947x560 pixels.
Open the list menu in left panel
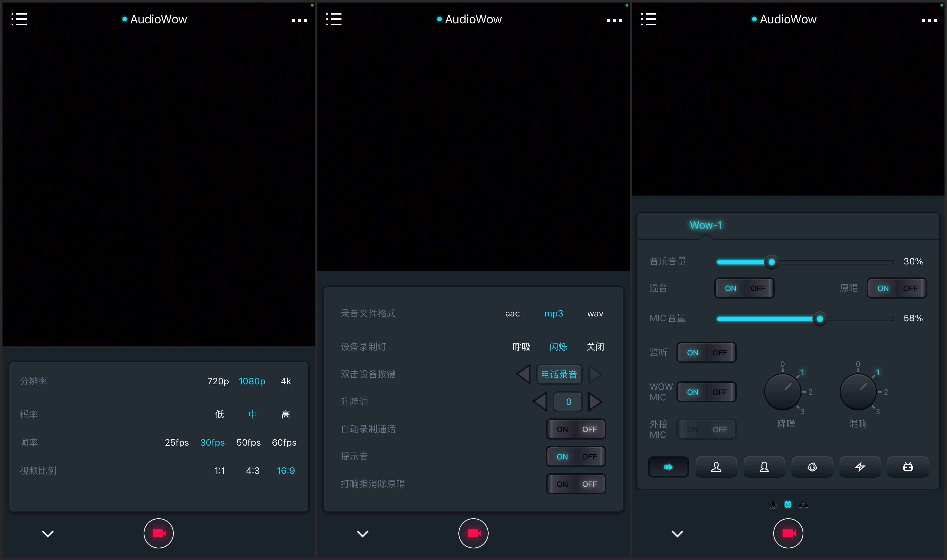pyautogui.click(x=19, y=19)
